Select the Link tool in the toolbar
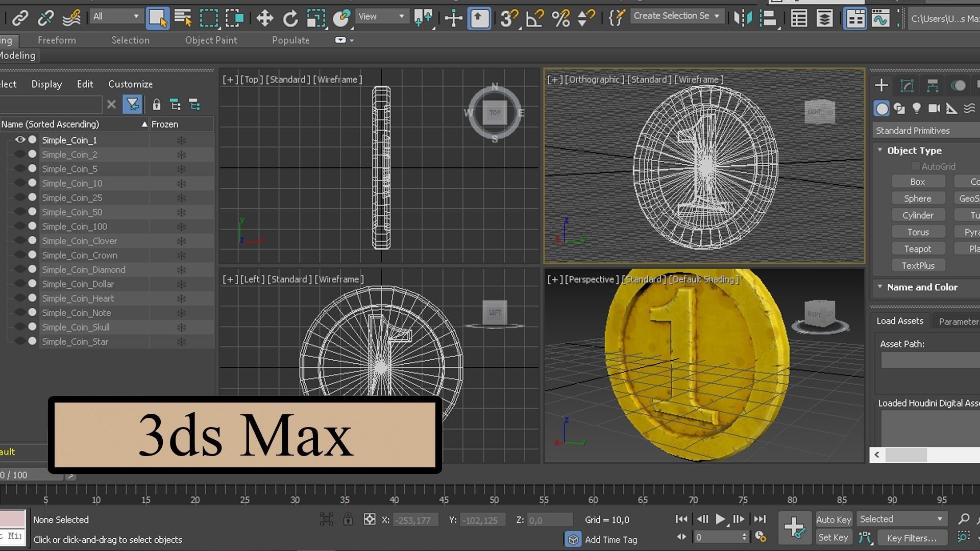 (x=20, y=18)
